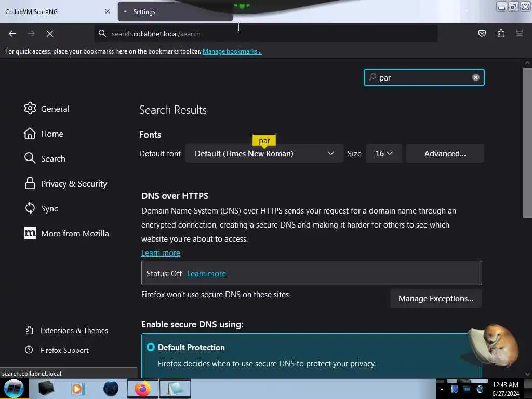Click the Home house icon in sidebar
The height and width of the screenshot is (399, 532).
pyautogui.click(x=30, y=134)
